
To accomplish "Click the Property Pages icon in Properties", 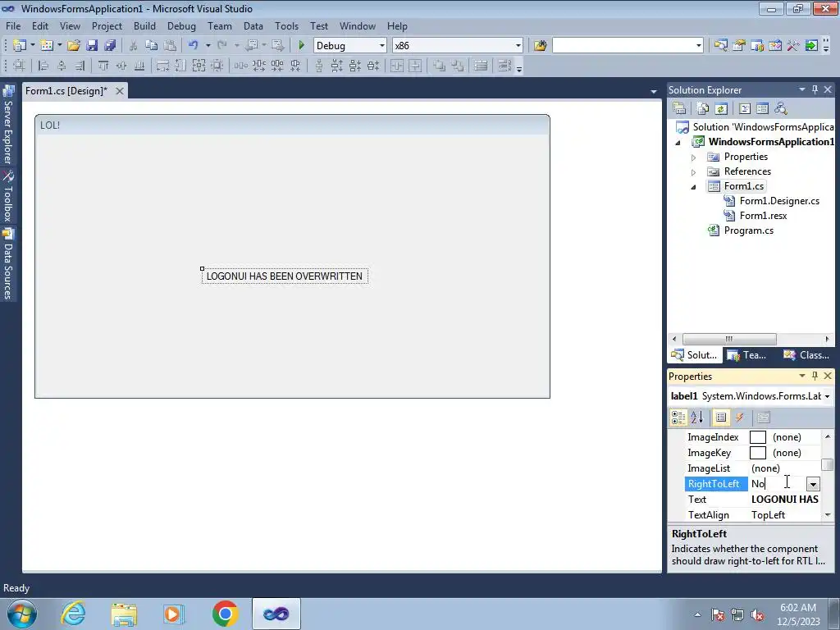I will click(x=764, y=418).
